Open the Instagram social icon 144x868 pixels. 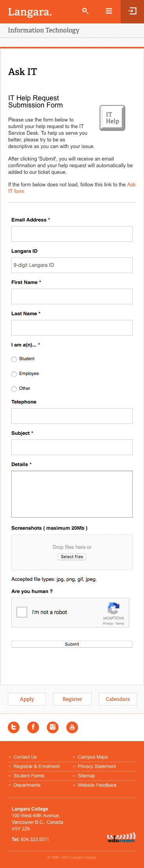tap(53, 727)
